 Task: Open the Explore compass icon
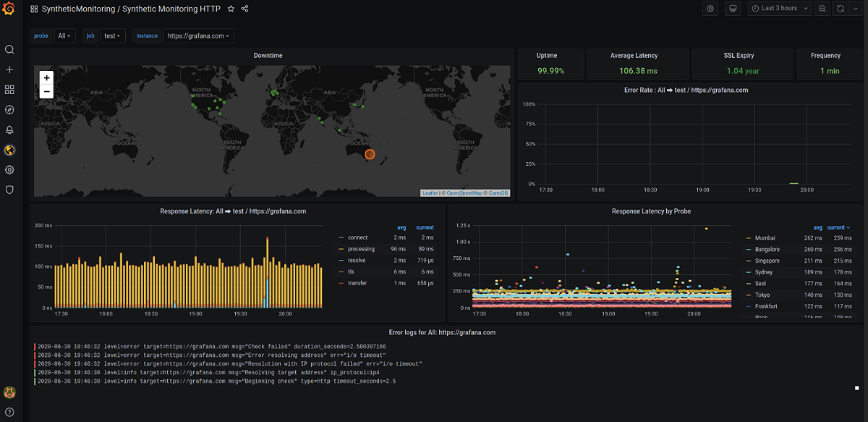click(x=9, y=110)
